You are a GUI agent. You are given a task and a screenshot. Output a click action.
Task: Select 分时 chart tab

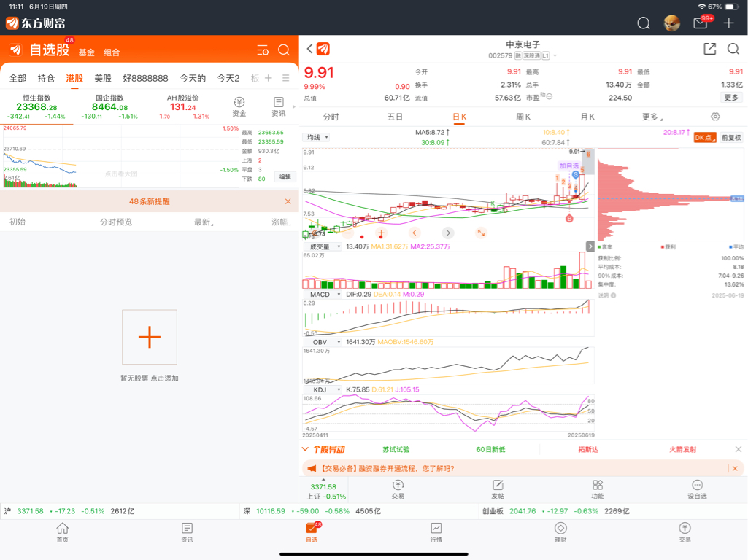pos(331,117)
